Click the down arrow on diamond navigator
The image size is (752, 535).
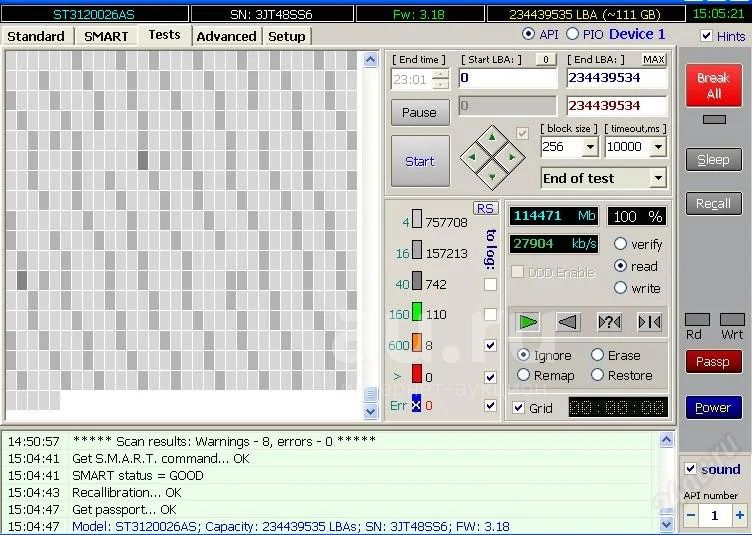(492, 176)
